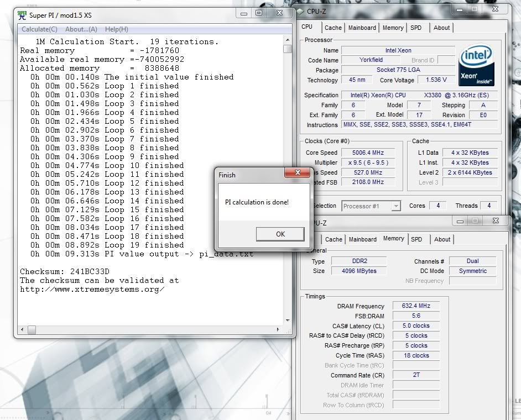Switch to the Cache tab in upper CPU-Z window
The width and height of the screenshot is (521, 420).
click(333, 28)
